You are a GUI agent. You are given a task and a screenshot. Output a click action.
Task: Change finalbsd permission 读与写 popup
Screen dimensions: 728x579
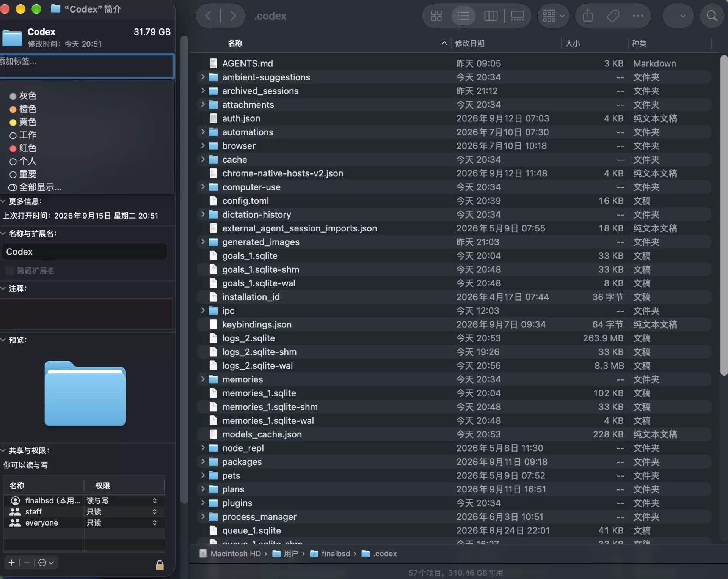122,501
